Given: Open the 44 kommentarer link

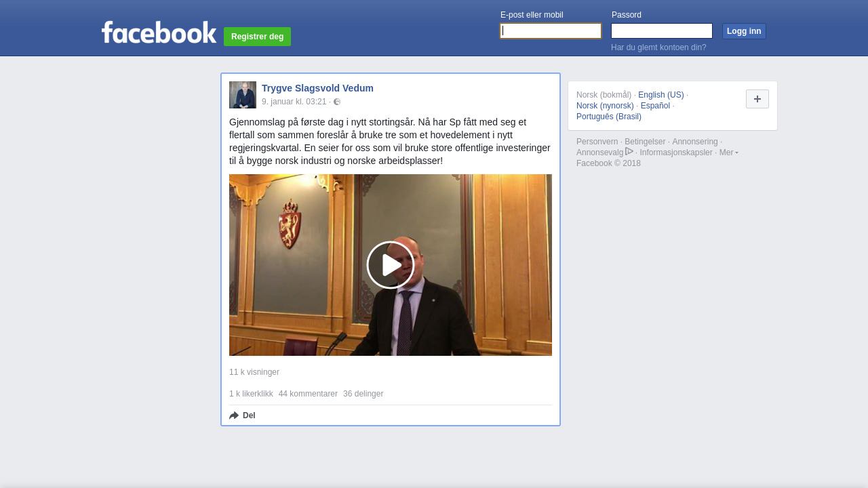Looking at the screenshot, I should 308,394.
